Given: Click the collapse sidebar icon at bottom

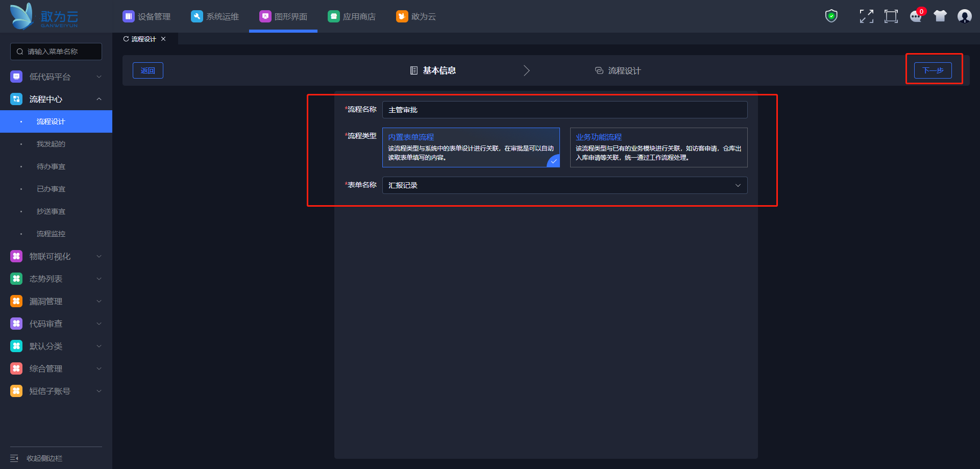Looking at the screenshot, I should click(14, 458).
